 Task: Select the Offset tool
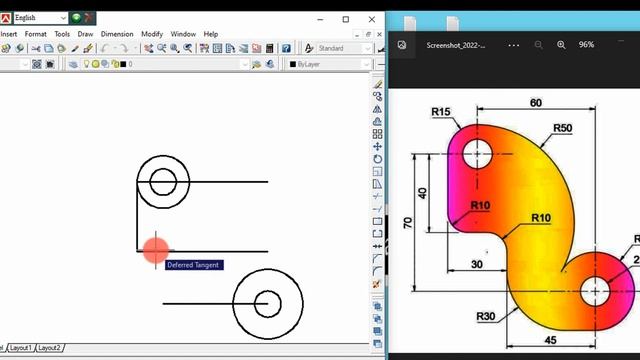[x=378, y=122]
